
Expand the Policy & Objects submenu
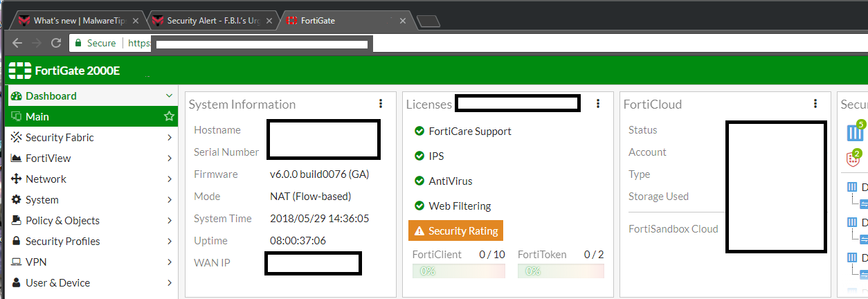pyautogui.click(x=170, y=221)
